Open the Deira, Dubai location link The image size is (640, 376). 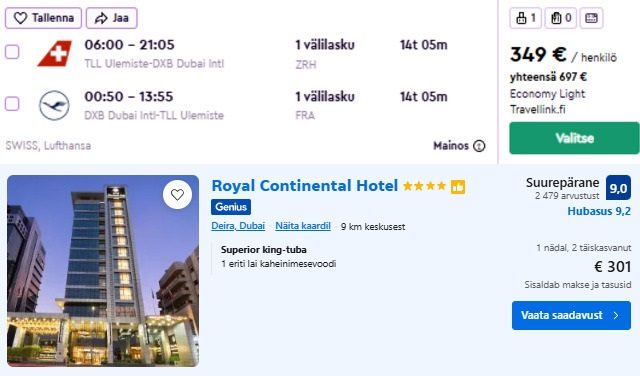(x=238, y=226)
